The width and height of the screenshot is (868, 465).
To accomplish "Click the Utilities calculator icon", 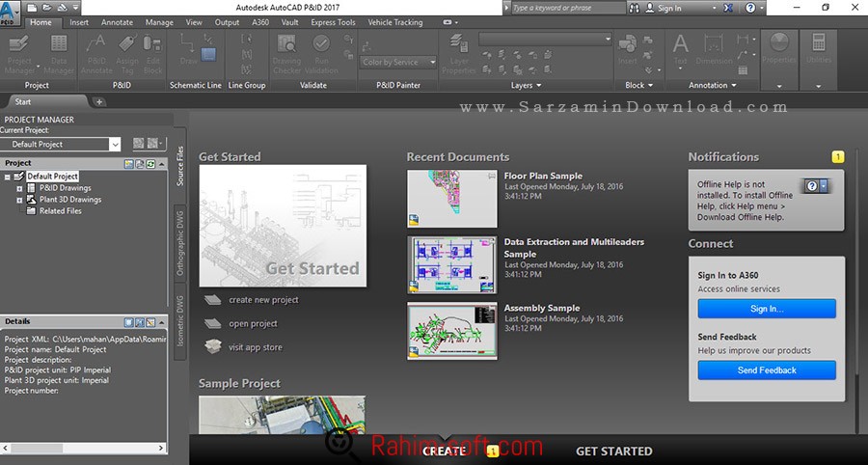I will point(819,43).
